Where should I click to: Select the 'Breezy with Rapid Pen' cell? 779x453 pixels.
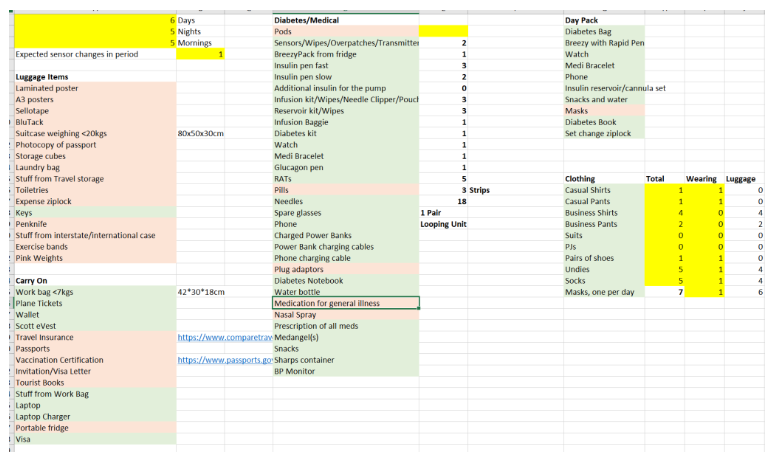click(604, 43)
